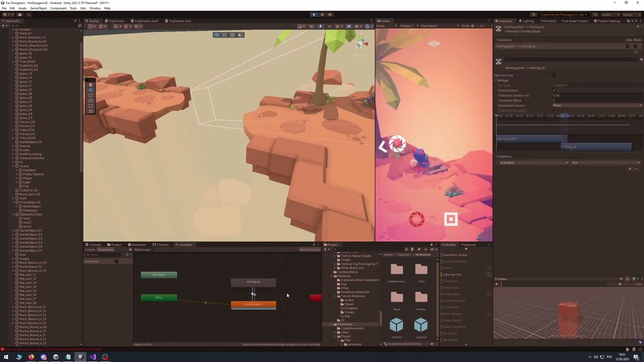Select the orange moving_down state node

coord(253,304)
